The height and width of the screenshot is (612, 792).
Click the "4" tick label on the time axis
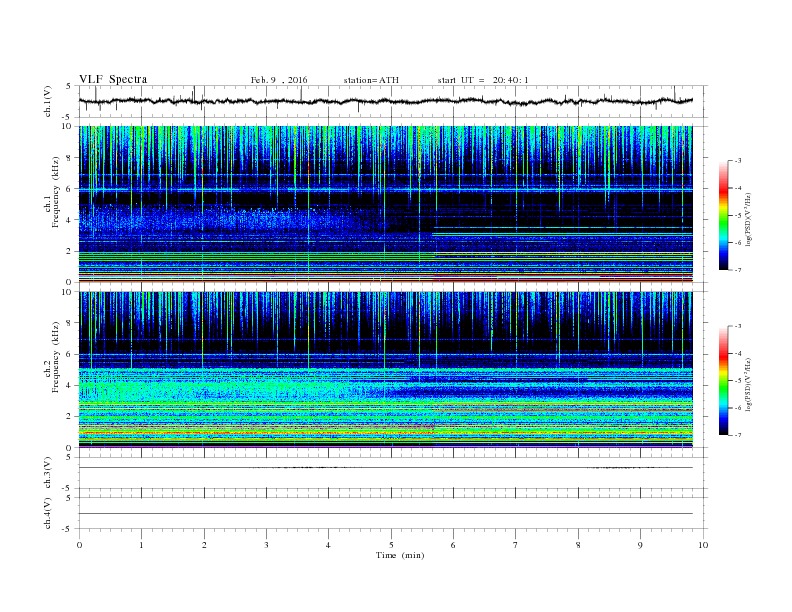(x=329, y=545)
